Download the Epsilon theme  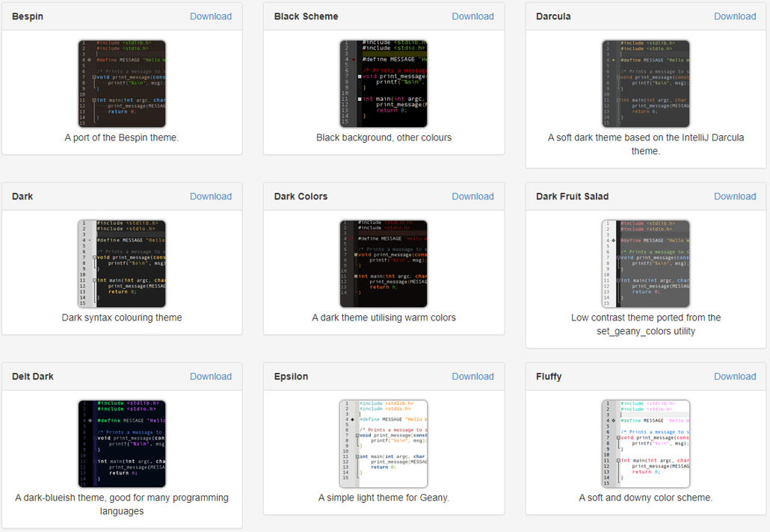472,376
